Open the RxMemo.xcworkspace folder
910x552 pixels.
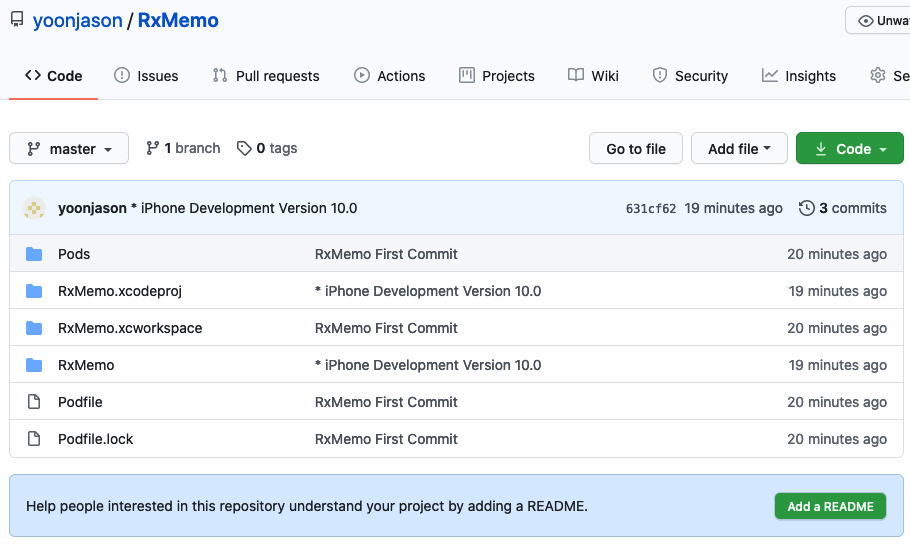(x=130, y=328)
